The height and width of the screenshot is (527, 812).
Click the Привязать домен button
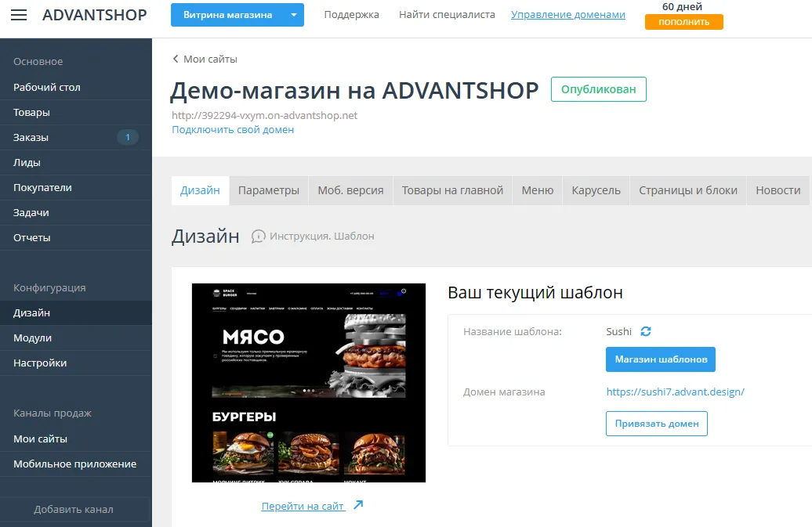tap(656, 423)
